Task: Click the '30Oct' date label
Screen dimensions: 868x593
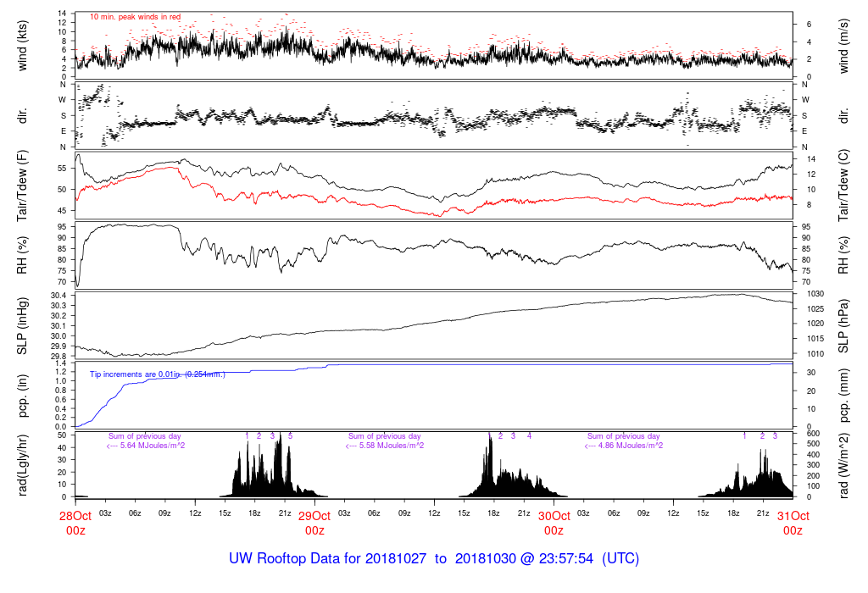Action: 554,516
